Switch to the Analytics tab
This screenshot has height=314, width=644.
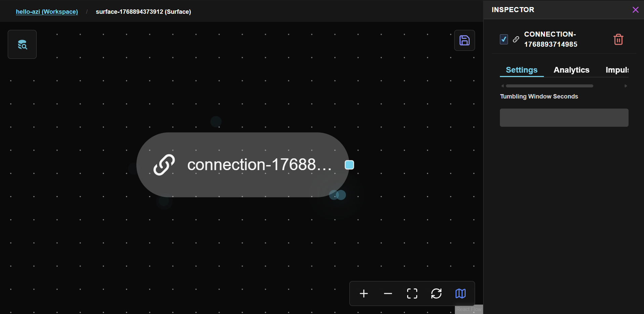[571, 70]
